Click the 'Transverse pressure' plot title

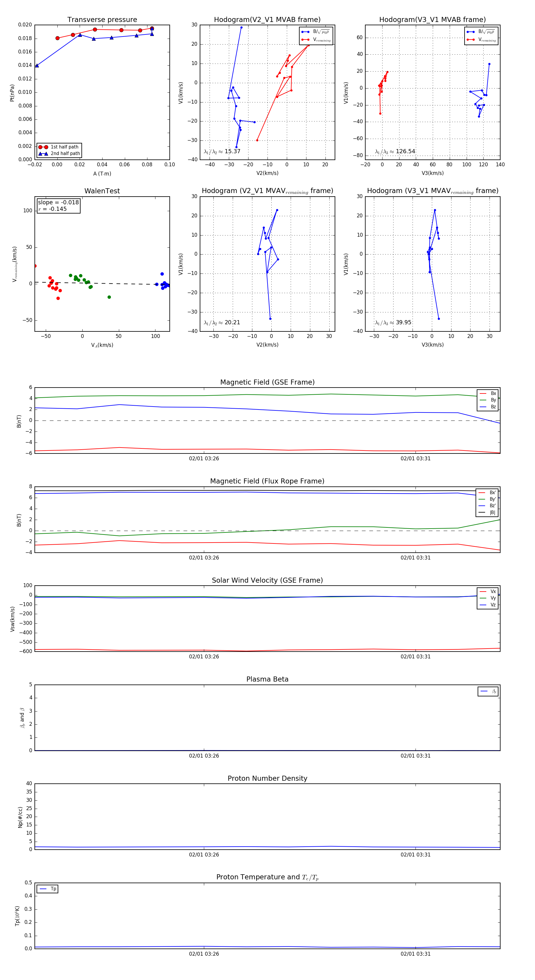102,20
